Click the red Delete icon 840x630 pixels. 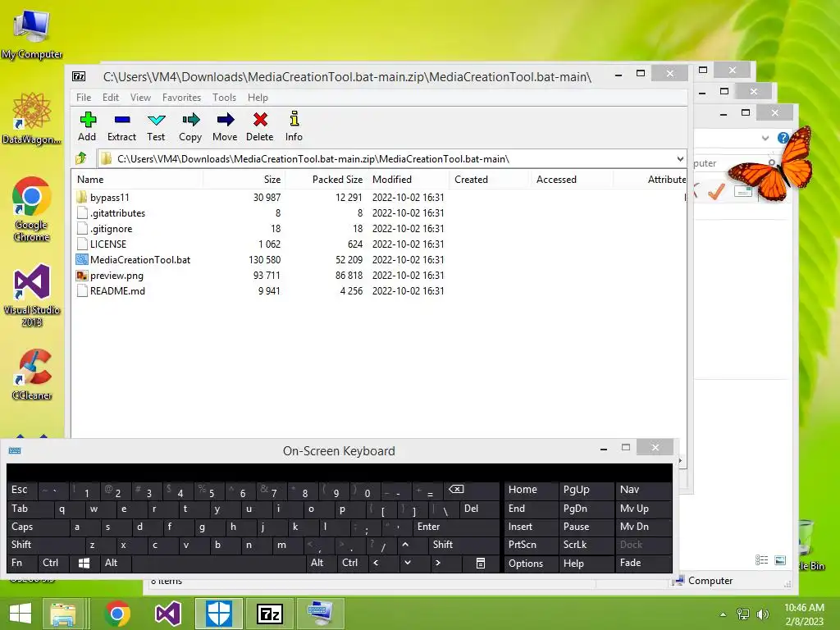(260, 119)
